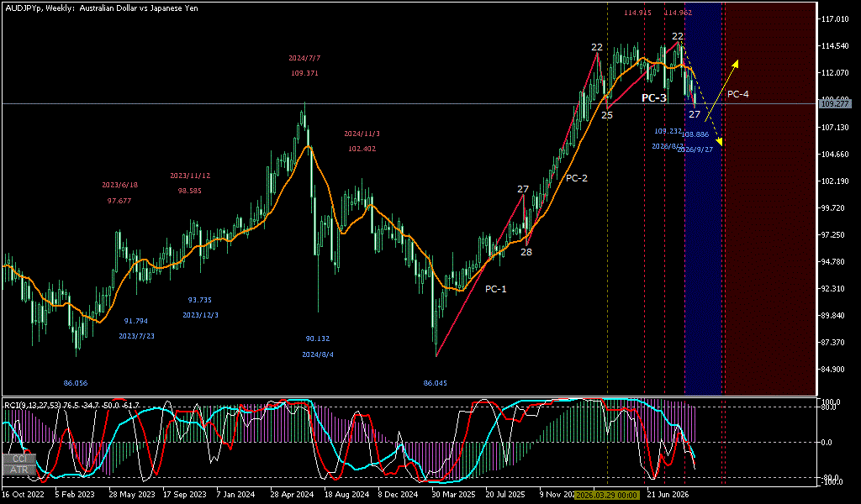Click the 2024/11/3 date label
This screenshot has width=861, height=504.
(362, 134)
